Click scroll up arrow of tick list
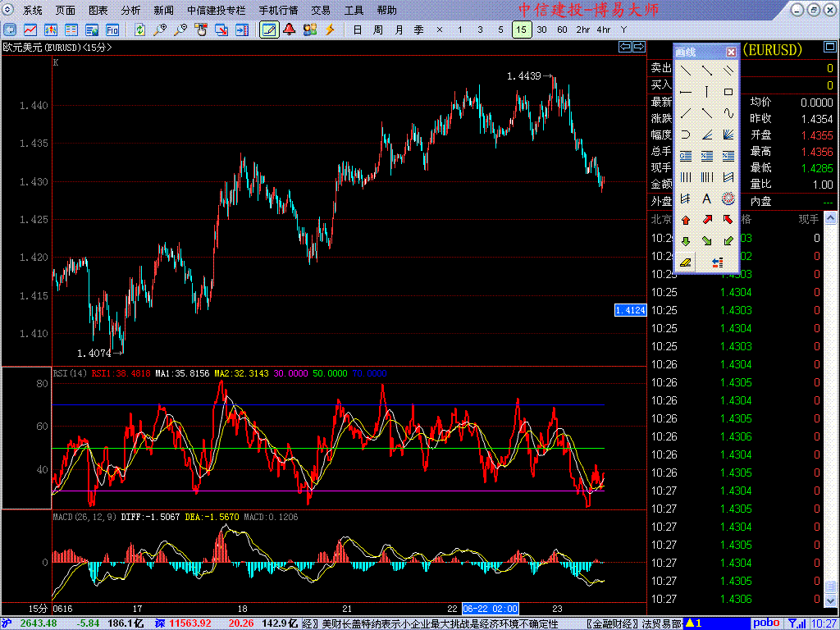The height and width of the screenshot is (630, 840). [x=830, y=218]
